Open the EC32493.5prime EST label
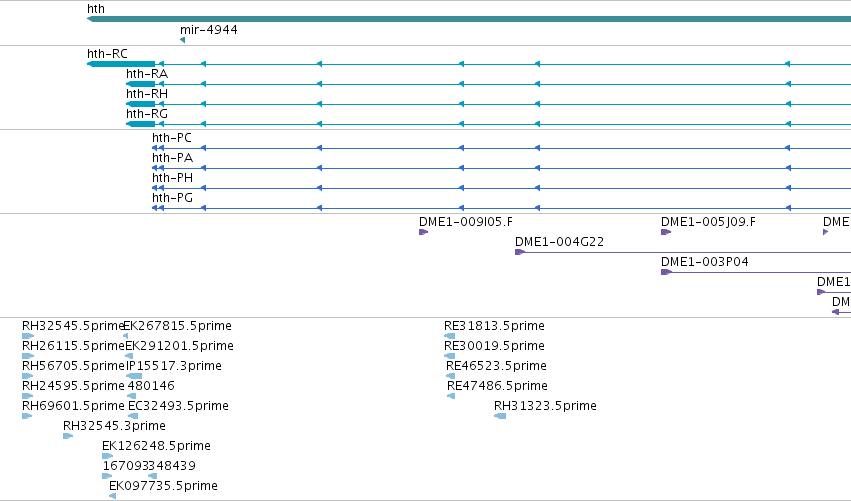851x501 pixels. click(x=178, y=406)
